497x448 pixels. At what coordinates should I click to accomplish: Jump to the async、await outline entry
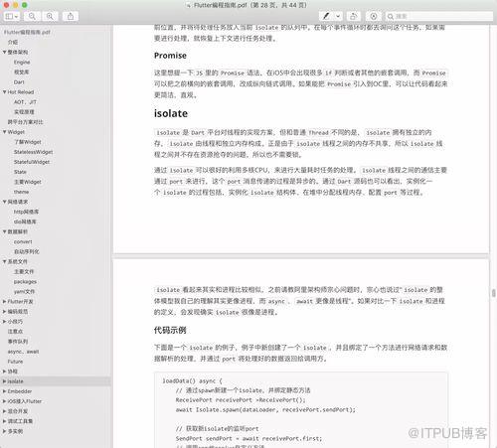tap(23, 352)
